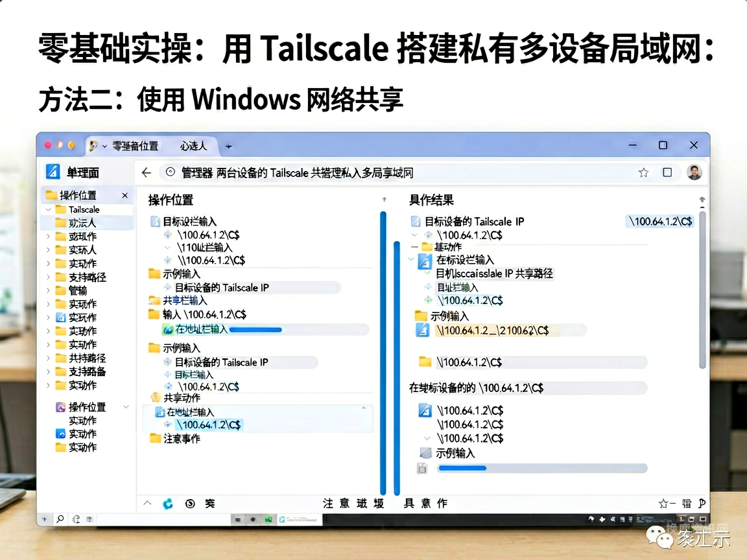This screenshot has width=747, height=560.
Task: Expand the 或现作 folder chevron
Action: (x=48, y=236)
